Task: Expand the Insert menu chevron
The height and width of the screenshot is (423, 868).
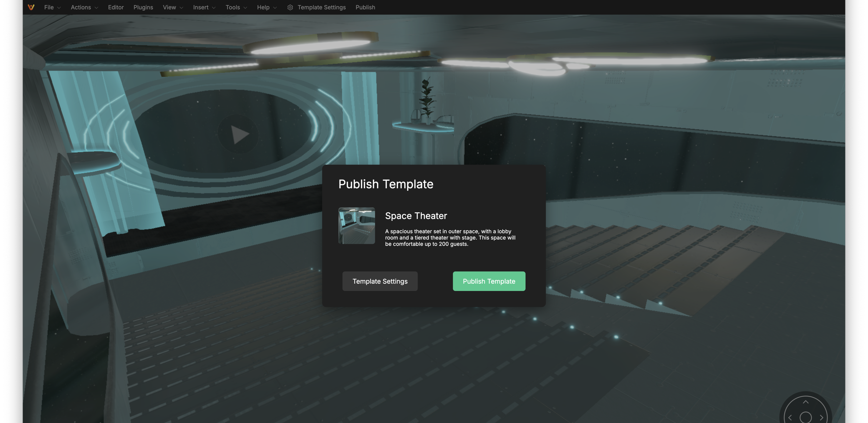Action: [214, 7]
